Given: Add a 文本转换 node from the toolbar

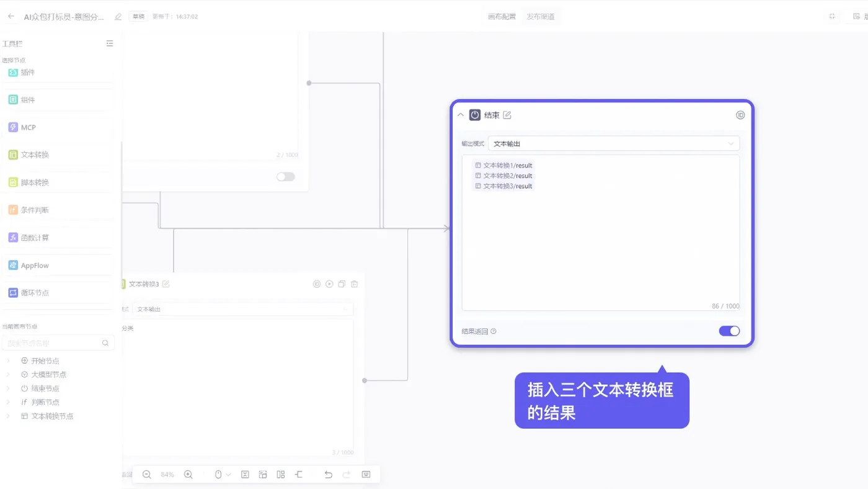Looking at the screenshot, I should (57, 155).
